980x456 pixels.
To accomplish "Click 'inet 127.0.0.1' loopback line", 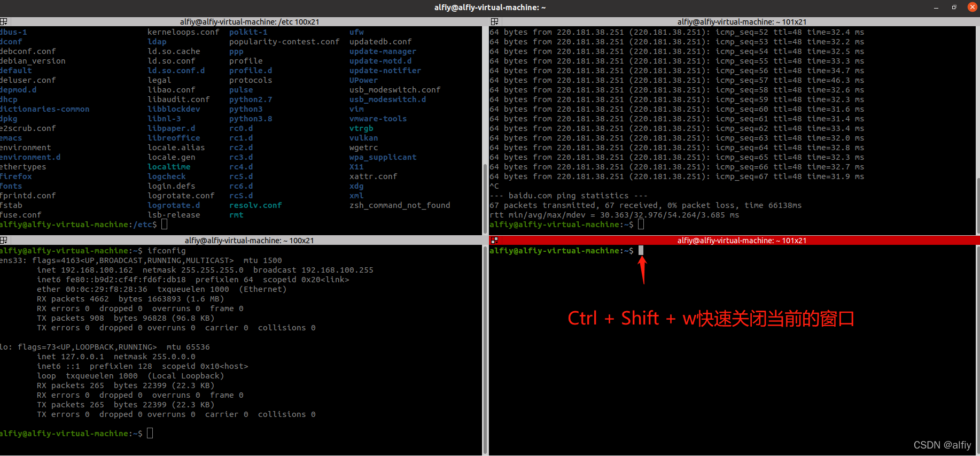I will (116, 357).
